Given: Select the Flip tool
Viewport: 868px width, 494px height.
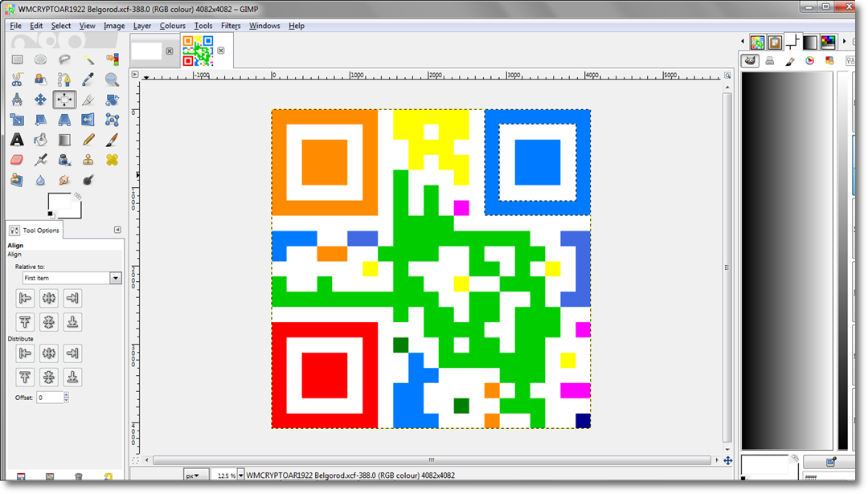Looking at the screenshot, I should pos(88,120).
